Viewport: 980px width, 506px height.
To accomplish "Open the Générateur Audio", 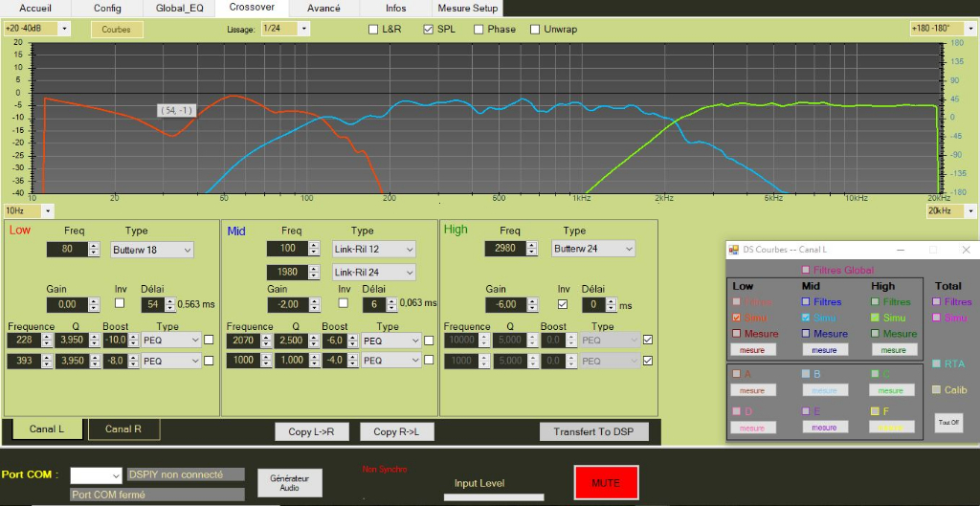I will coord(289,482).
